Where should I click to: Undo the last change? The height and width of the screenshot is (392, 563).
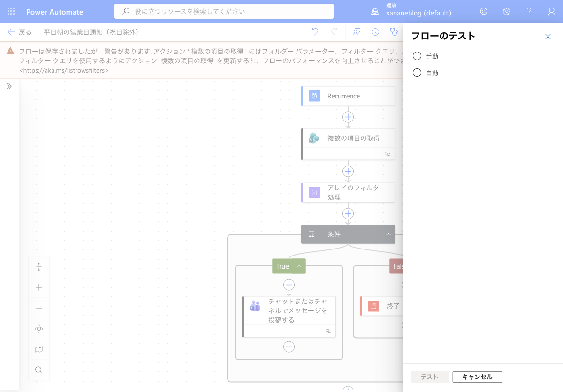pos(315,32)
